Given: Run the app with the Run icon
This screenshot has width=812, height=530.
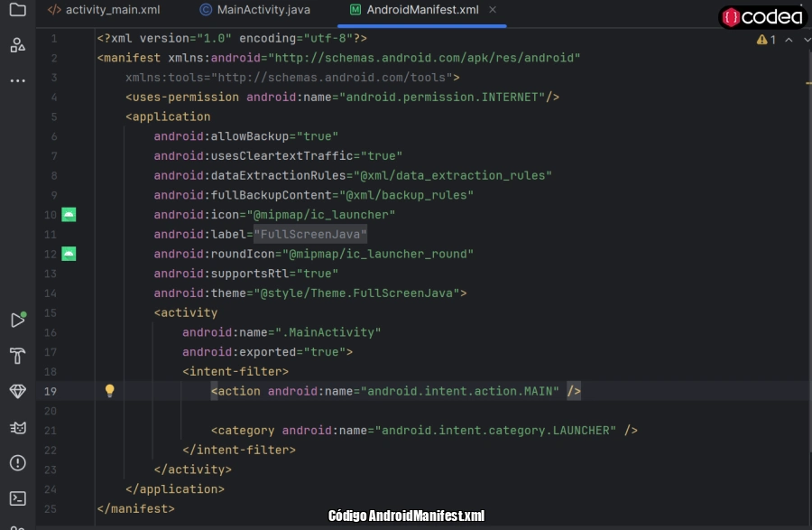Looking at the screenshot, I should click(17, 319).
